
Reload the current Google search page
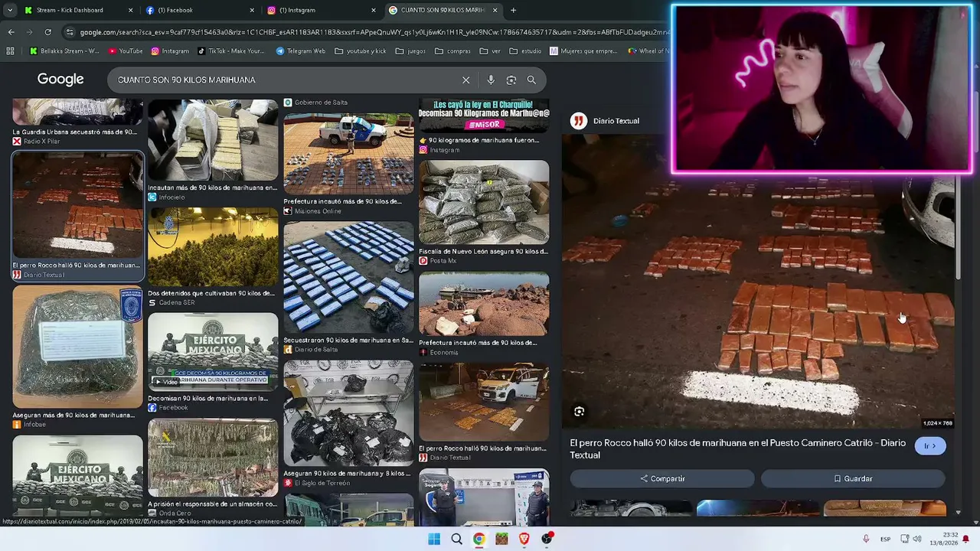(47, 32)
